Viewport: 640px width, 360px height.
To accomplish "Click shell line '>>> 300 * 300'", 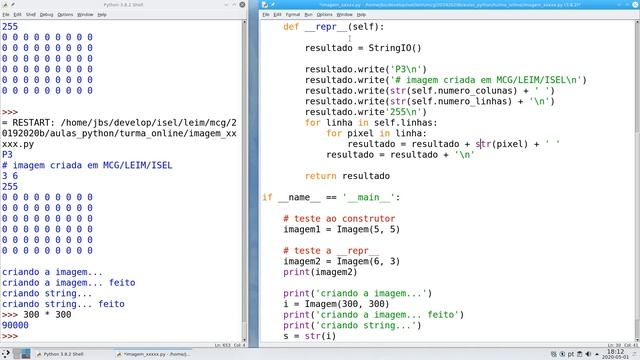I will [36, 315].
